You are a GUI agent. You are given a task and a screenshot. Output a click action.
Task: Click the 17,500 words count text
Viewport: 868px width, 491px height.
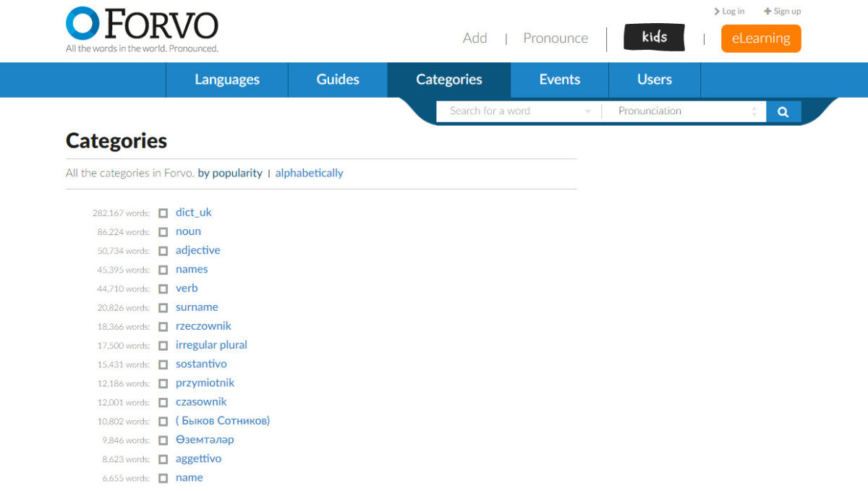tap(124, 346)
